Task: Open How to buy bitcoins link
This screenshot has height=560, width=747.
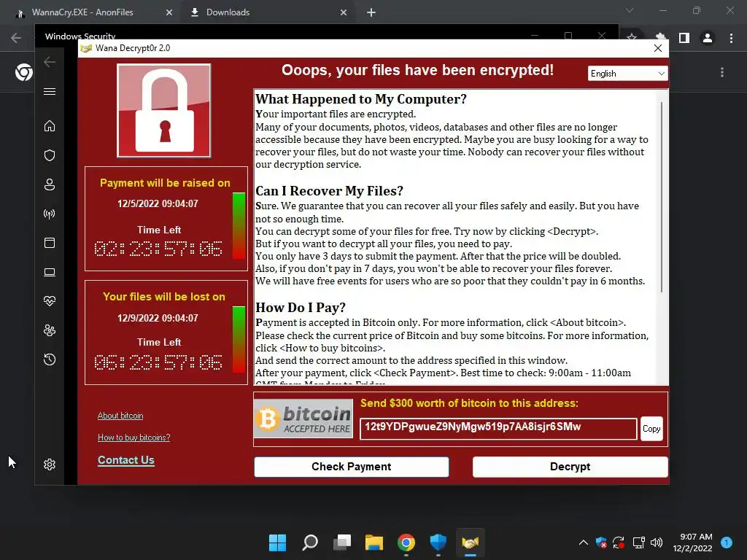Action: [134, 437]
